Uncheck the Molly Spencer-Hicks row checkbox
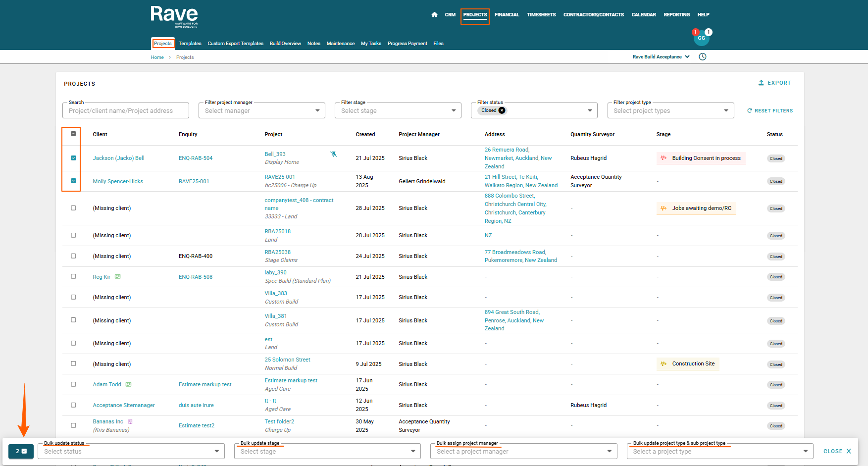The height and width of the screenshot is (466, 868). [x=73, y=181]
